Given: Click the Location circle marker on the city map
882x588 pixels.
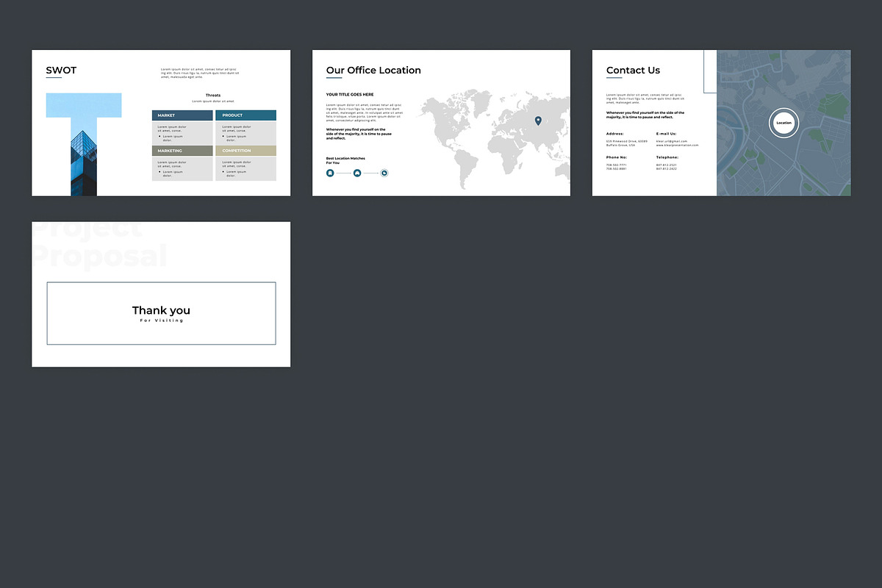Looking at the screenshot, I should click(x=784, y=123).
